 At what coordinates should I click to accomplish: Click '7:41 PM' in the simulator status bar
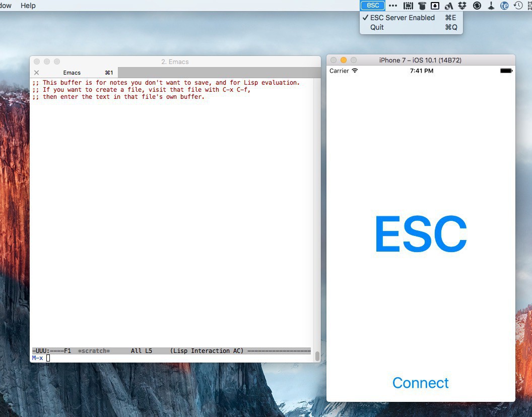421,71
